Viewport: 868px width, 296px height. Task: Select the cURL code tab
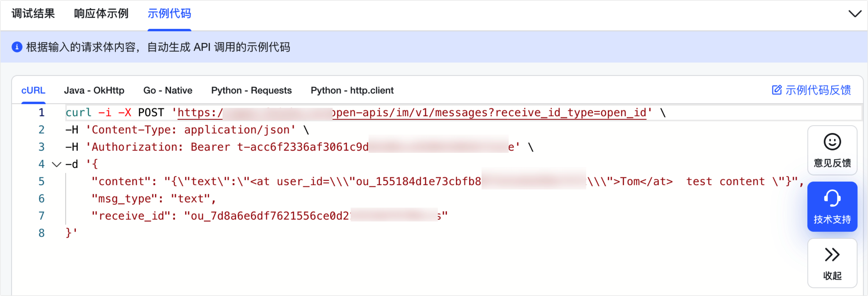33,90
